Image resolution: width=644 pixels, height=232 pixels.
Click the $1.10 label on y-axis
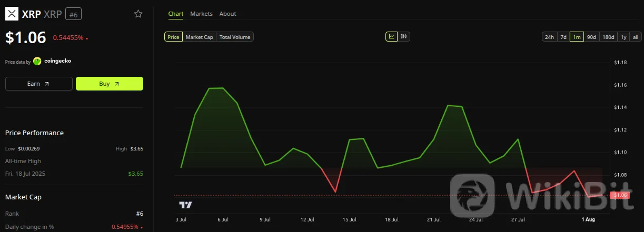[x=620, y=152]
